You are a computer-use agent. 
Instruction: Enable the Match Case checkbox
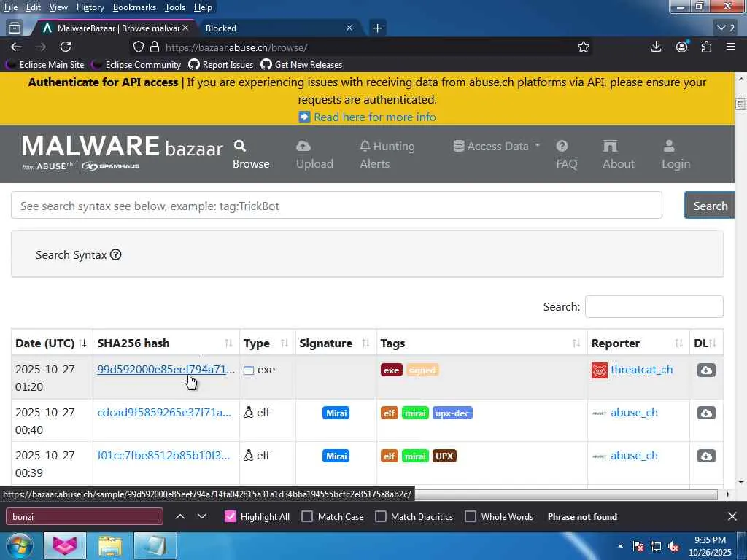point(307,516)
